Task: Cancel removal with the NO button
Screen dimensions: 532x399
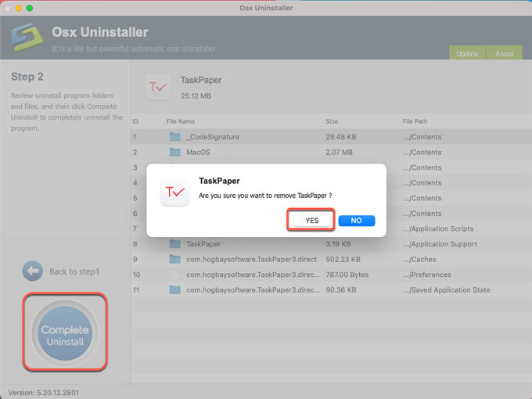Action: click(357, 221)
